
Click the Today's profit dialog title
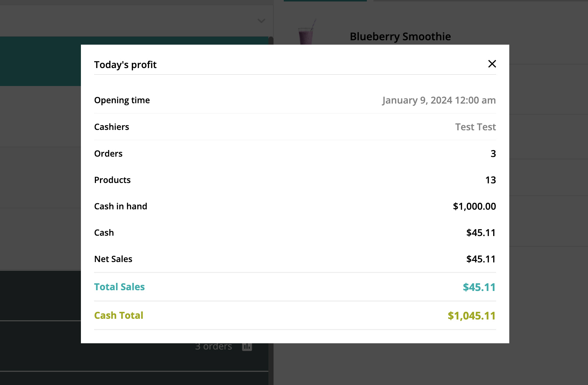[125, 65]
